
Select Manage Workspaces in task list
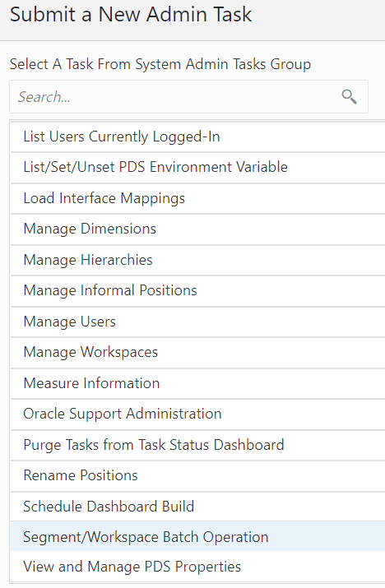coord(197,353)
